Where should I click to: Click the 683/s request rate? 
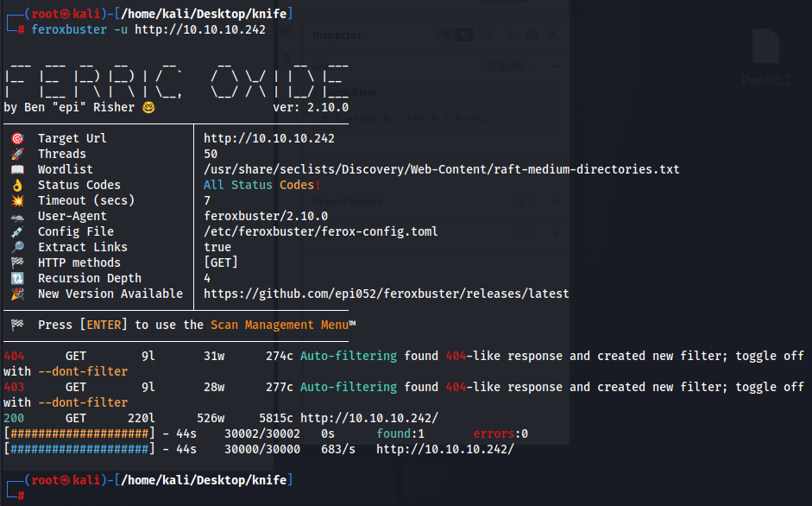click(x=338, y=450)
